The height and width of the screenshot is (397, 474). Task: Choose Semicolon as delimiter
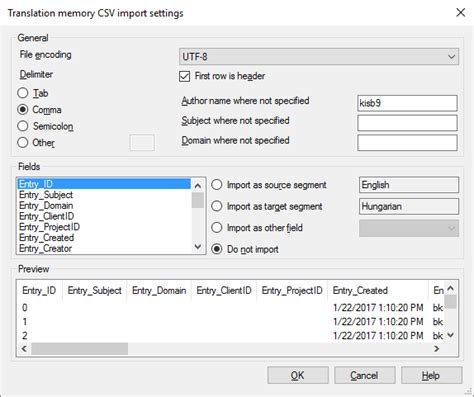tap(23, 126)
